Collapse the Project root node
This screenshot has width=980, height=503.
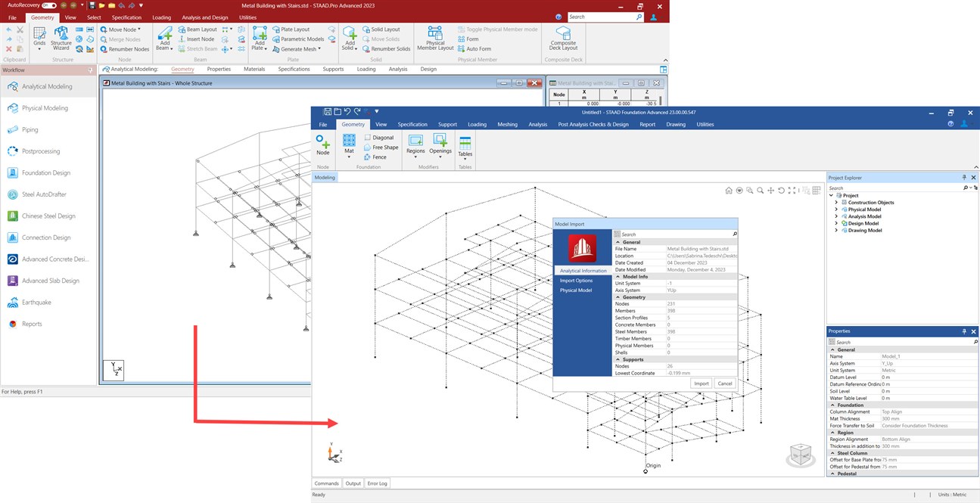click(832, 195)
